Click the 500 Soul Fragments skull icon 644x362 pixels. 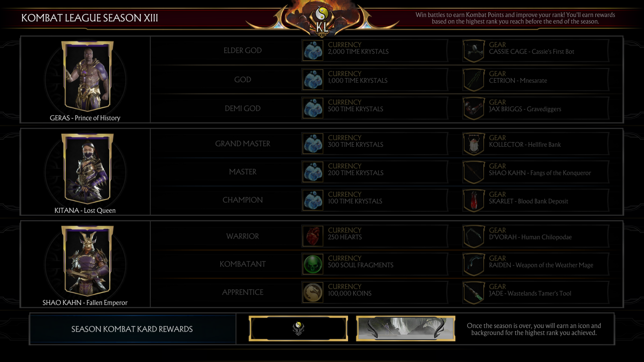[313, 264]
